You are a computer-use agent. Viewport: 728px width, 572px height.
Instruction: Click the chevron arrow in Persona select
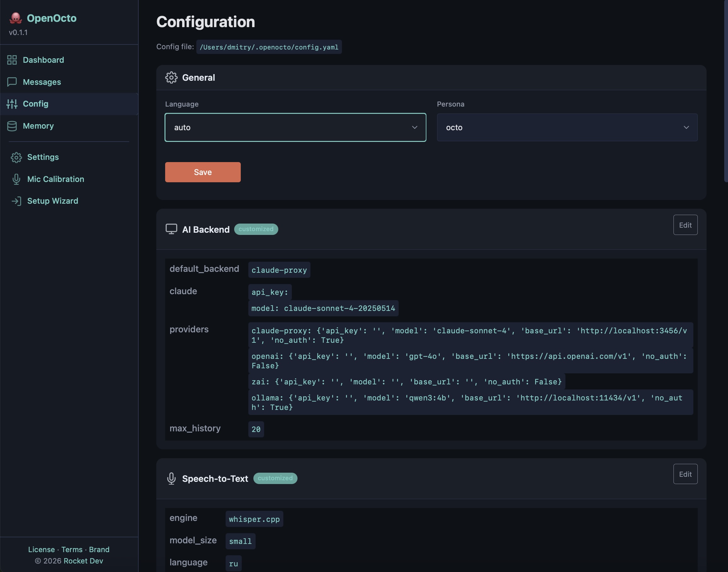[x=686, y=127]
